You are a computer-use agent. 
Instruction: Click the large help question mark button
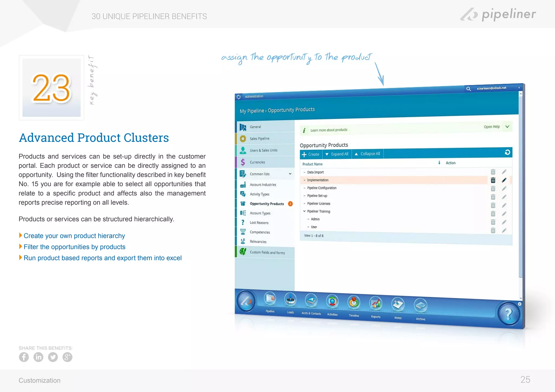pos(509,314)
